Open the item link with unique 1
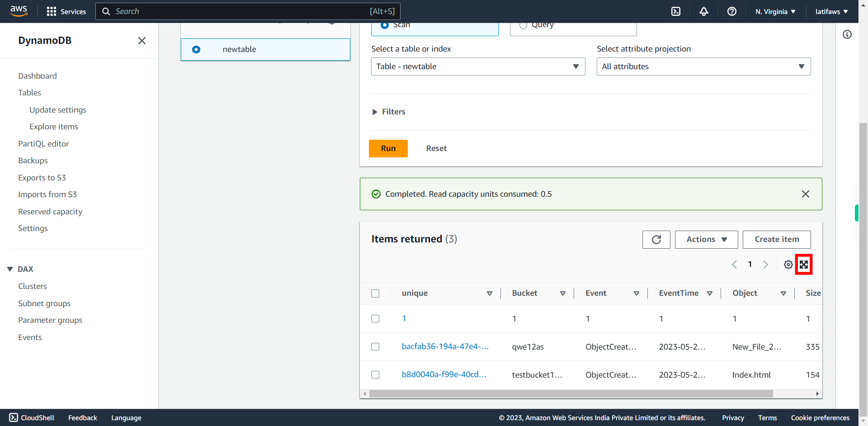The width and height of the screenshot is (868, 426). (x=404, y=318)
